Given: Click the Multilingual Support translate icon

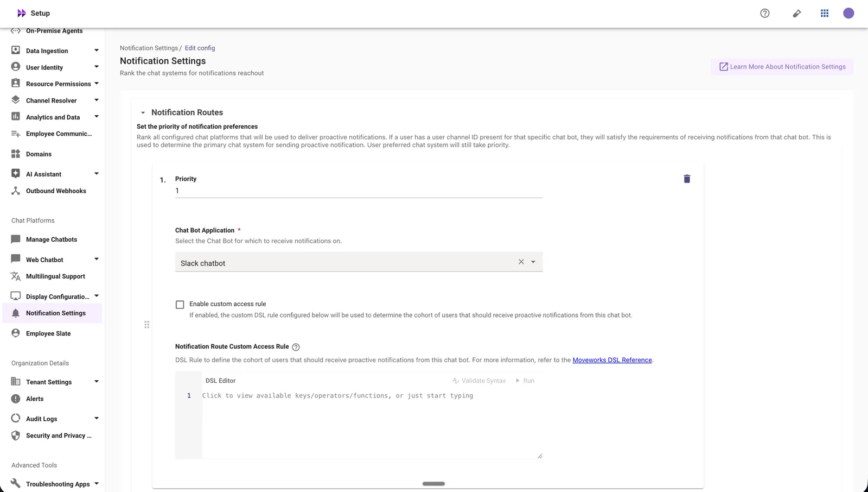Looking at the screenshot, I should click(x=16, y=276).
